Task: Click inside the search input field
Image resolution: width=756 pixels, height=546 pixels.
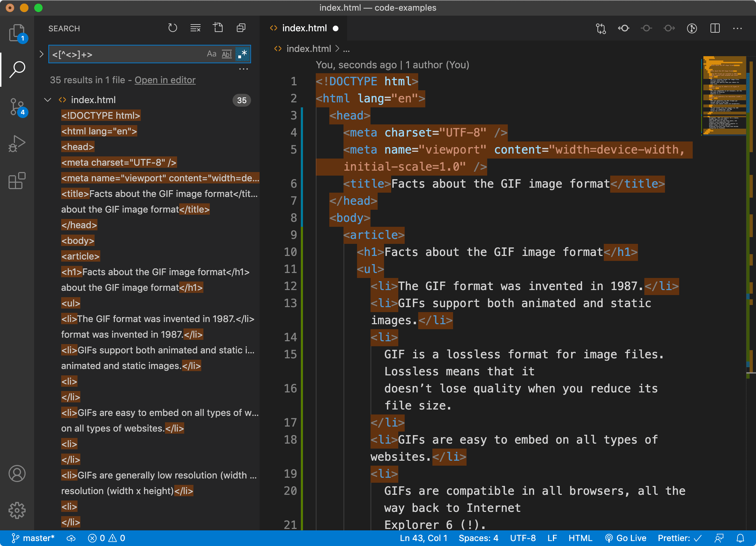Action: click(x=124, y=54)
